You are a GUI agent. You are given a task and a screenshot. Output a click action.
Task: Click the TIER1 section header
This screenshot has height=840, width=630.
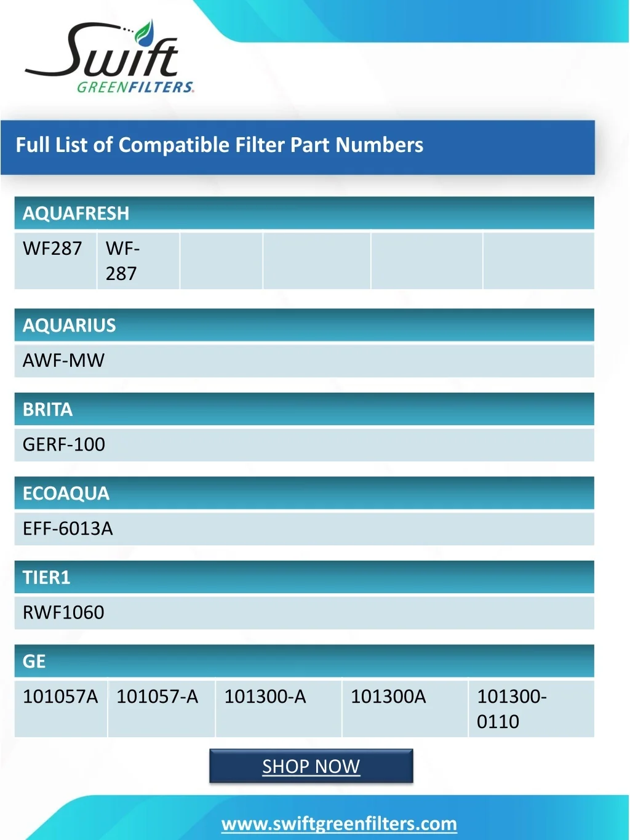point(46,577)
